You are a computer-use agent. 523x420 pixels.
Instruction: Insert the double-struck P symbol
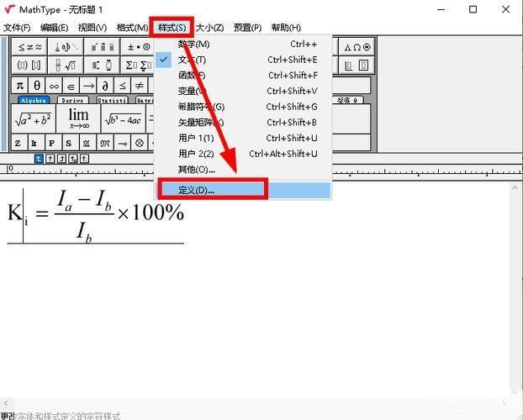click(x=51, y=143)
